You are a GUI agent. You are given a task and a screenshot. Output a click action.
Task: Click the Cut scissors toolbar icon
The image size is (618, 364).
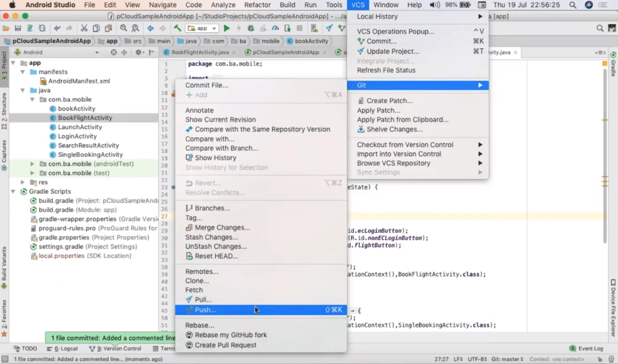click(x=84, y=28)
